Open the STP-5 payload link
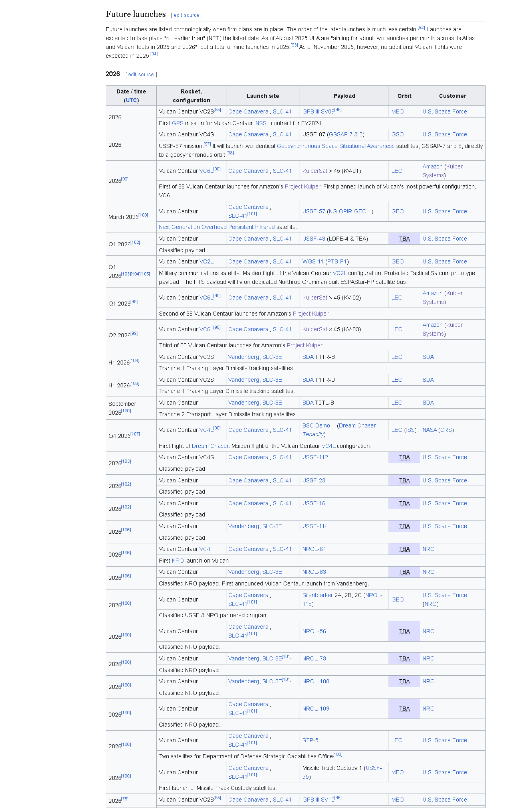518x812 pixels. click(x=310, y=740)
